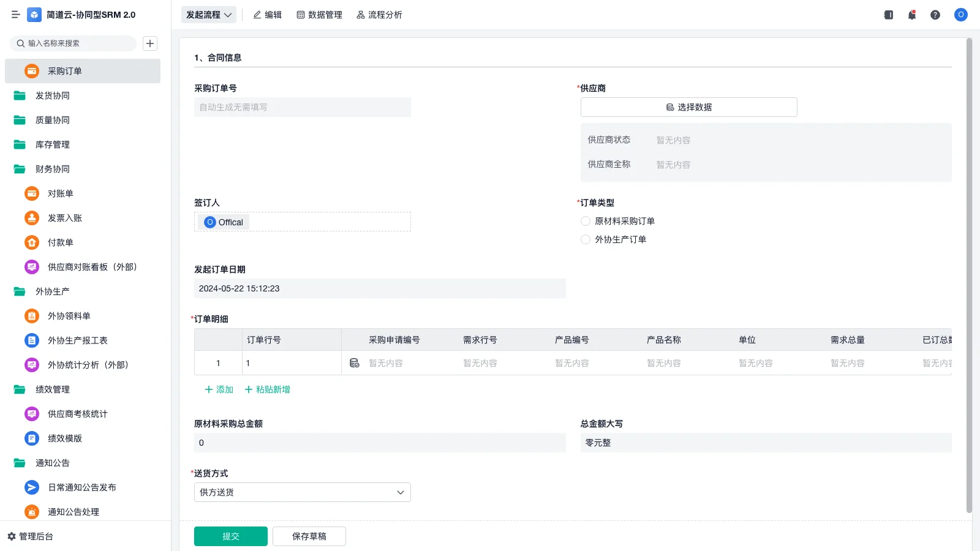Click the 简道云 app logo icon

34,15
